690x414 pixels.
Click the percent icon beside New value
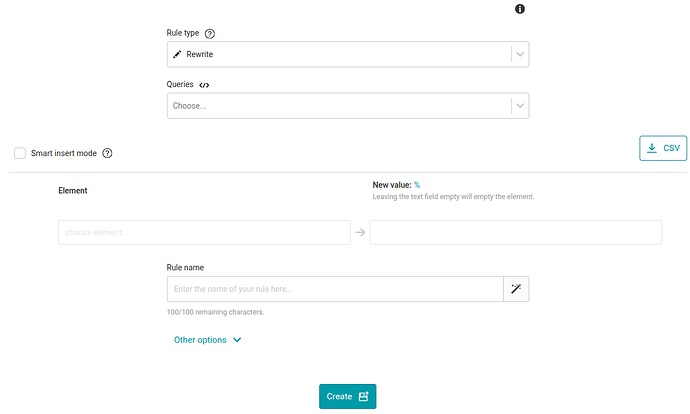(417, 185)
